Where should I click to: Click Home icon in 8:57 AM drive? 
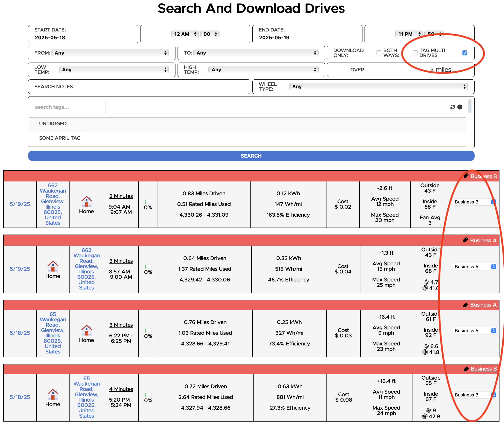(53, 266)
